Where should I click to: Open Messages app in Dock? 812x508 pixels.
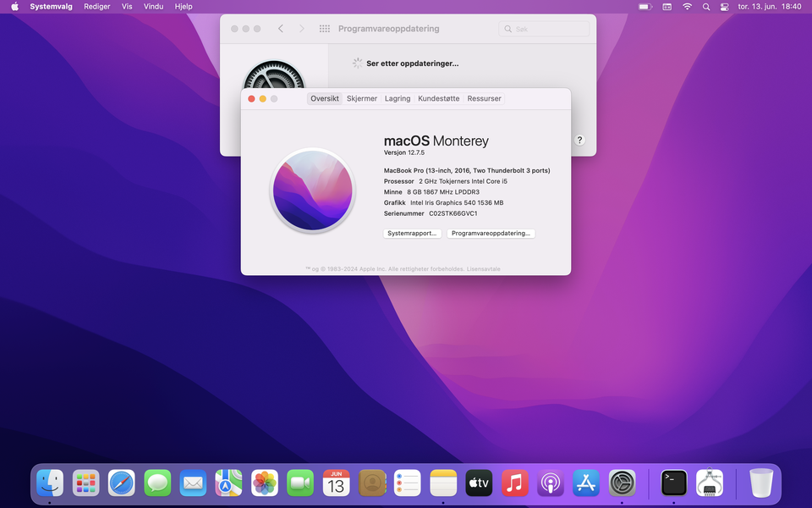pyautogui.click(x=157, y=483)
